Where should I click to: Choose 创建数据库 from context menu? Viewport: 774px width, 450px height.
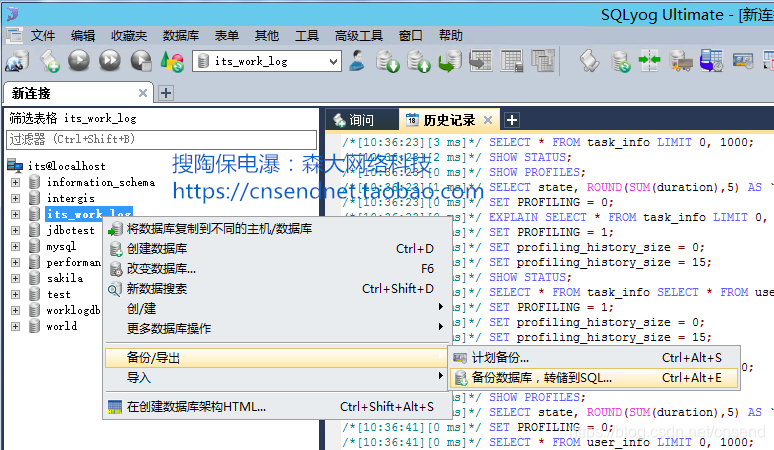[x=278, y=249]
